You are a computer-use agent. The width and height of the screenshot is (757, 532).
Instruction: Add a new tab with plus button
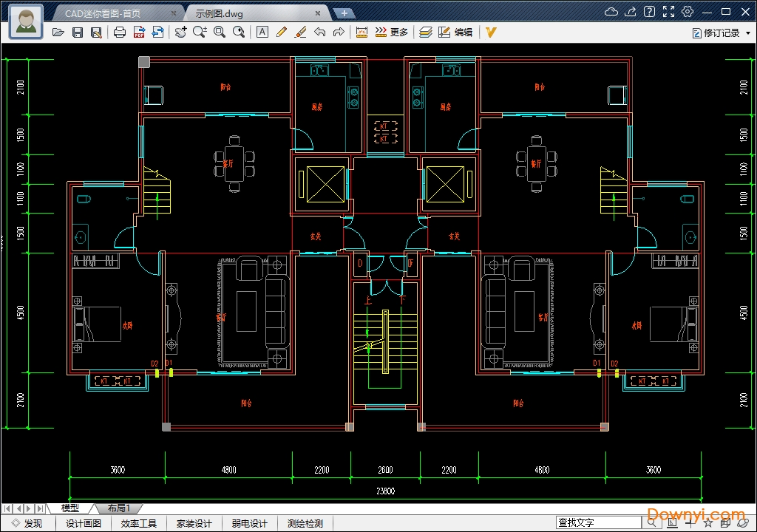[x=344, y=13]
